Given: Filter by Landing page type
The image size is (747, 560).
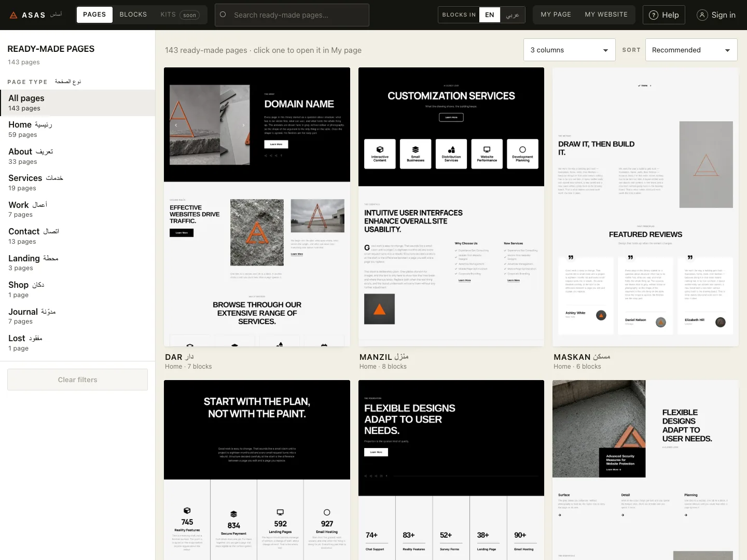Looking at the screenshot, I should (x=77, y=263).
